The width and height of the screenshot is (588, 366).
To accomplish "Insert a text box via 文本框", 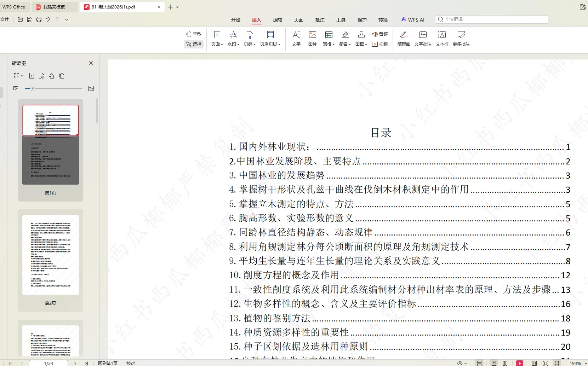I will pos(441,38).
